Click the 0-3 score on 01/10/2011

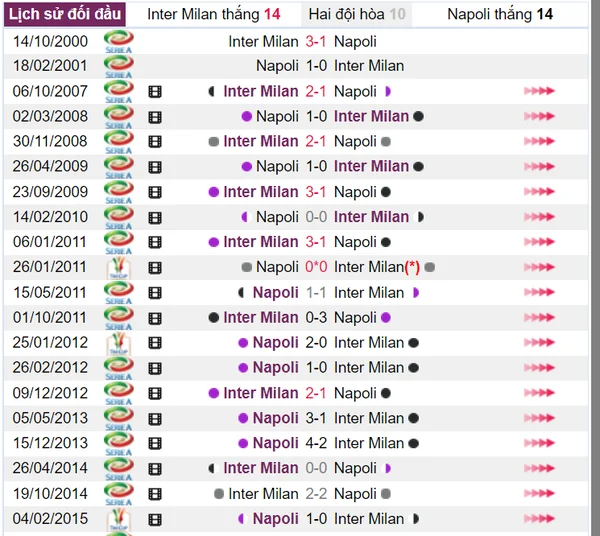[316, 317]
